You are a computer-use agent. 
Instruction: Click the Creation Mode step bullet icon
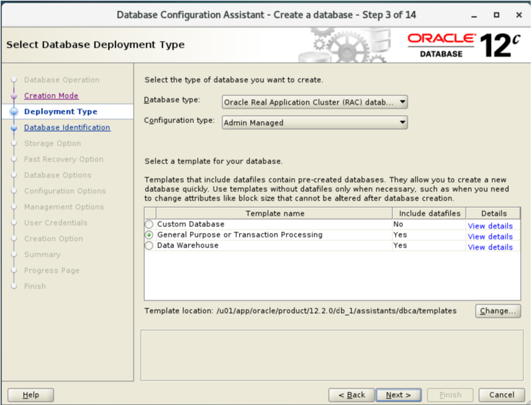click(x=14, y=96)
